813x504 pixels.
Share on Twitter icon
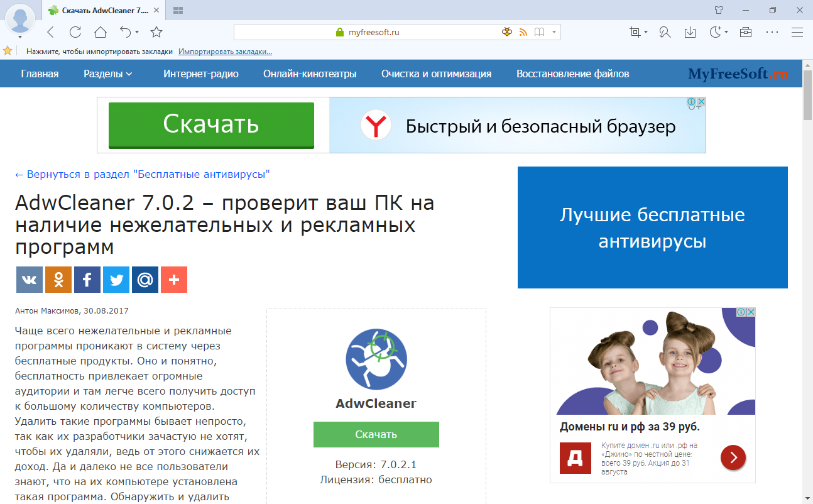click(x=116, y=280)
